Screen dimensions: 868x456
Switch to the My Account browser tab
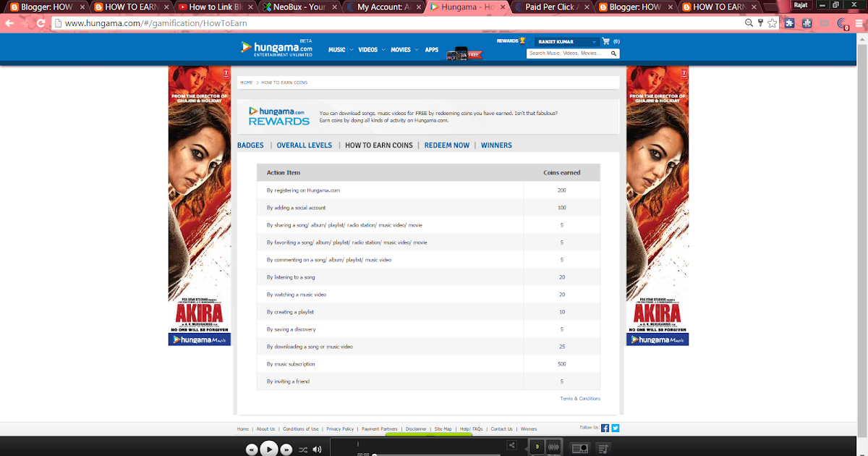pyautogui.click(x=385, y=7)
